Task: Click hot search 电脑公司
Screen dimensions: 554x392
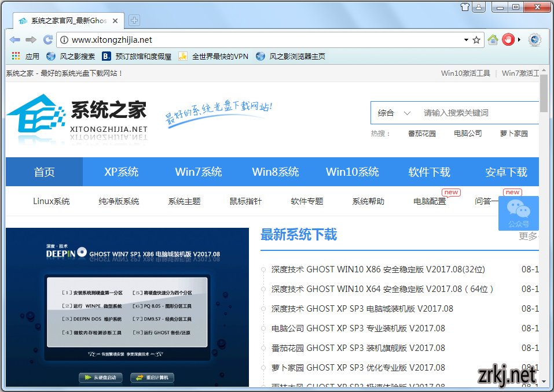Action: (468, 134)
